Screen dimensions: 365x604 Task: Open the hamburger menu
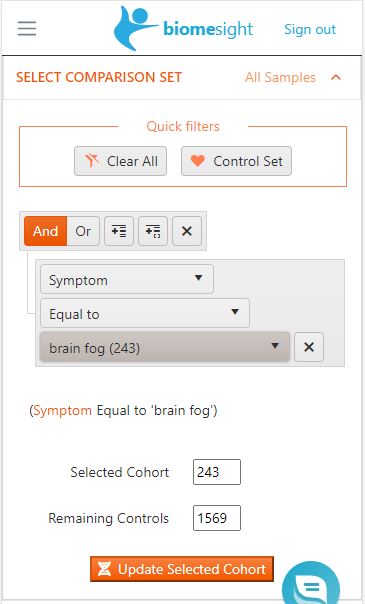point(27,29)
